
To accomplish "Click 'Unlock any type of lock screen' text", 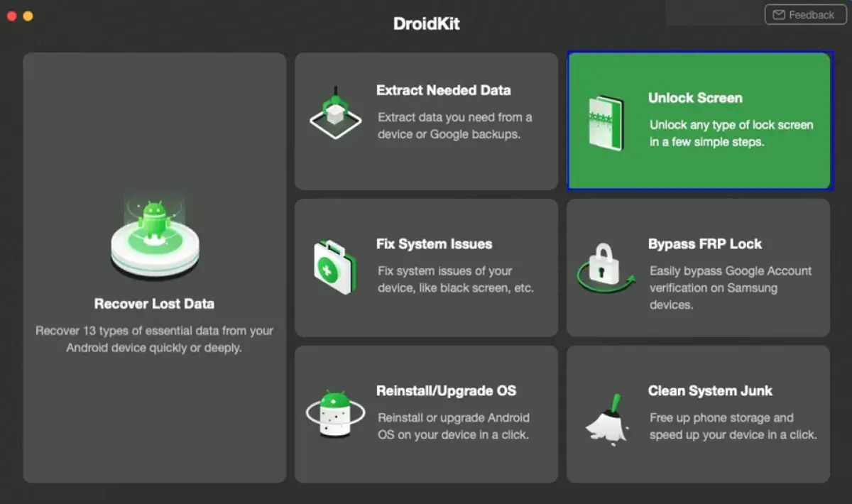I will click(x=731, y=133).
